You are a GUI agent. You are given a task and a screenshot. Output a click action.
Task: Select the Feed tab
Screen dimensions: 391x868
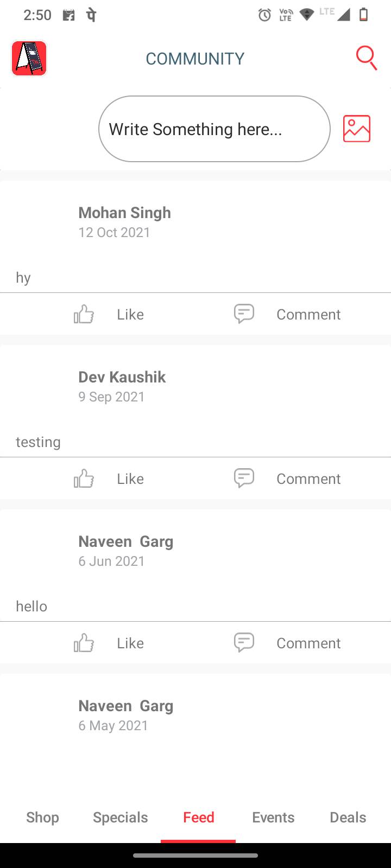click(198, 818)
